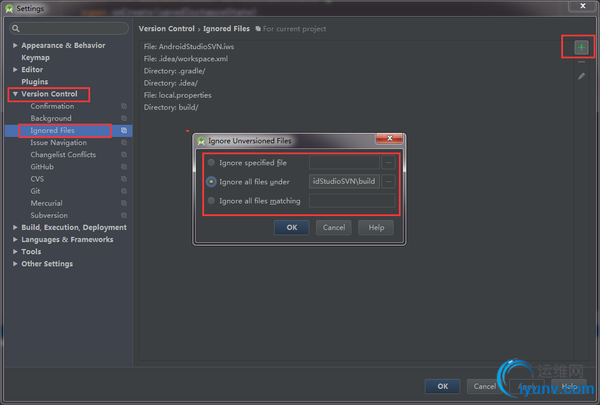This screenshot has width=600, height=405.
Task: Click browse button for Ignore all files under
Action: point(388,181)
